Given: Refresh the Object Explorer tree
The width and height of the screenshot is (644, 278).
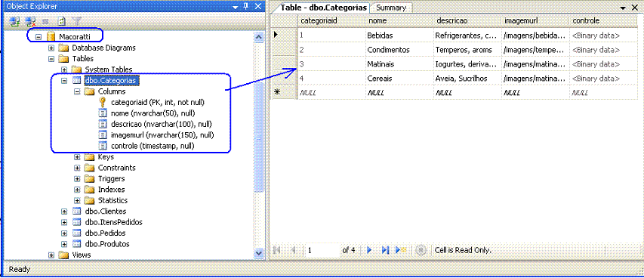Looking at the screenshot, I should click(61, 21).
